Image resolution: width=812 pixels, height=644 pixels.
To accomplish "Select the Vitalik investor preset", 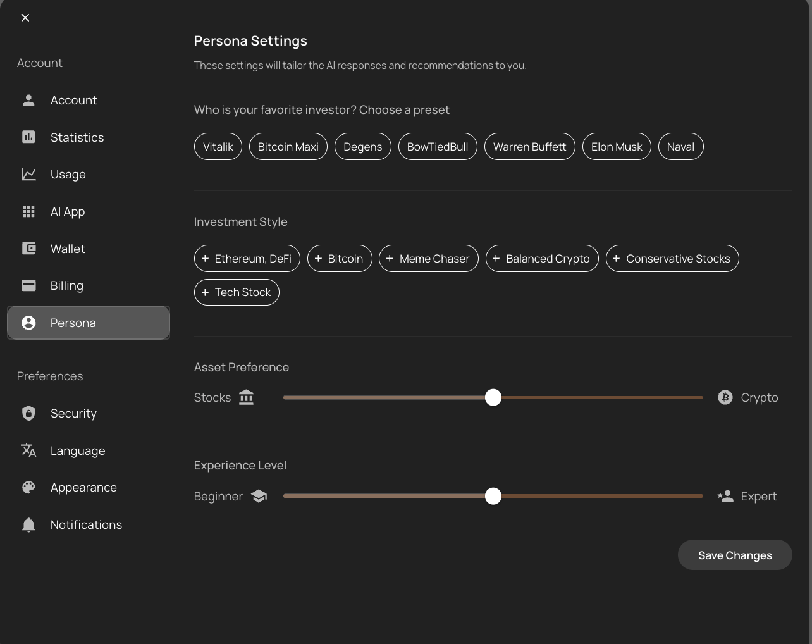I will [x=218, y=147].
